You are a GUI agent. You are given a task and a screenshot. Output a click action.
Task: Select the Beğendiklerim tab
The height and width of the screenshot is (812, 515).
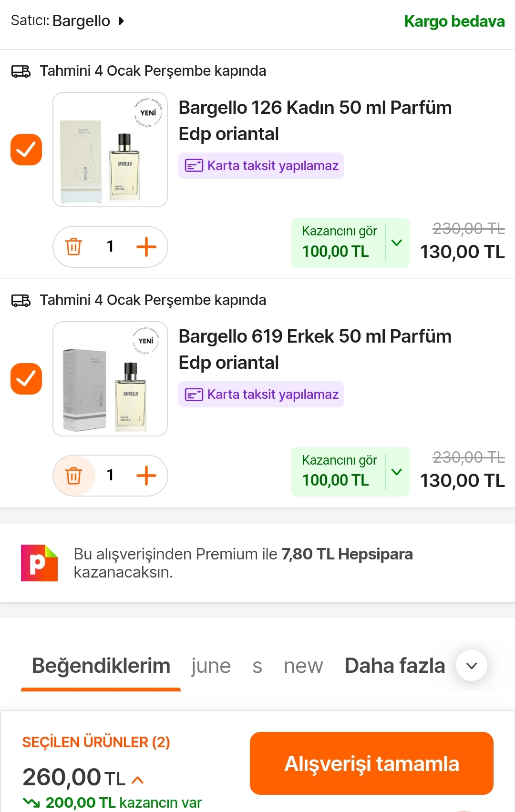click(x=101, y=666)
